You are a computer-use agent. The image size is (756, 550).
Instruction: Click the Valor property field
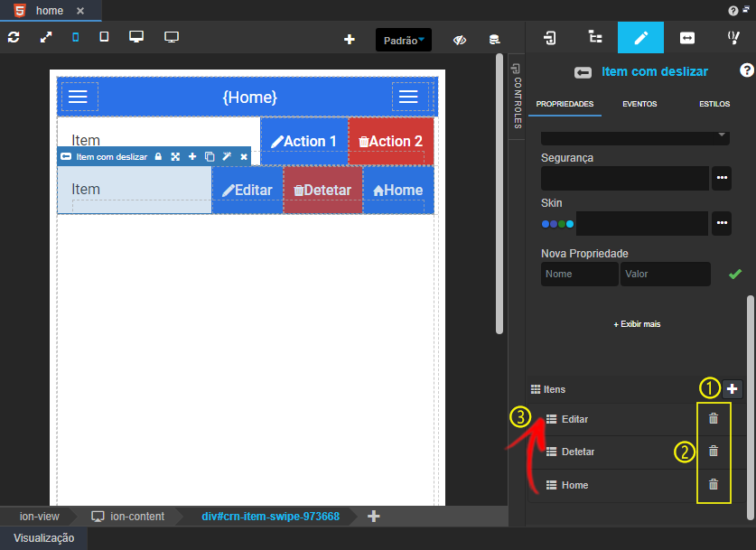pyautogui.click(x=666, y=274)
